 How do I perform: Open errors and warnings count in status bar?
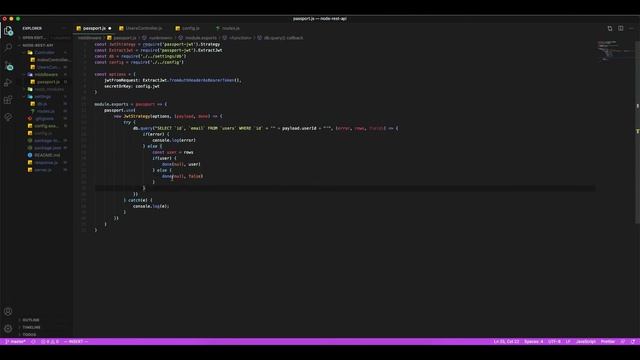pyautogui.click(x=50, y=342)
